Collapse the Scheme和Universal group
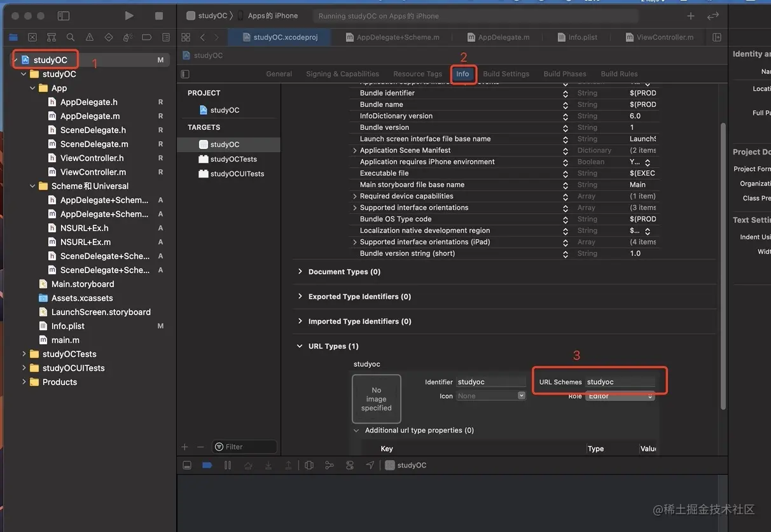This screenshot has width=771, height=532. point(33,186)
